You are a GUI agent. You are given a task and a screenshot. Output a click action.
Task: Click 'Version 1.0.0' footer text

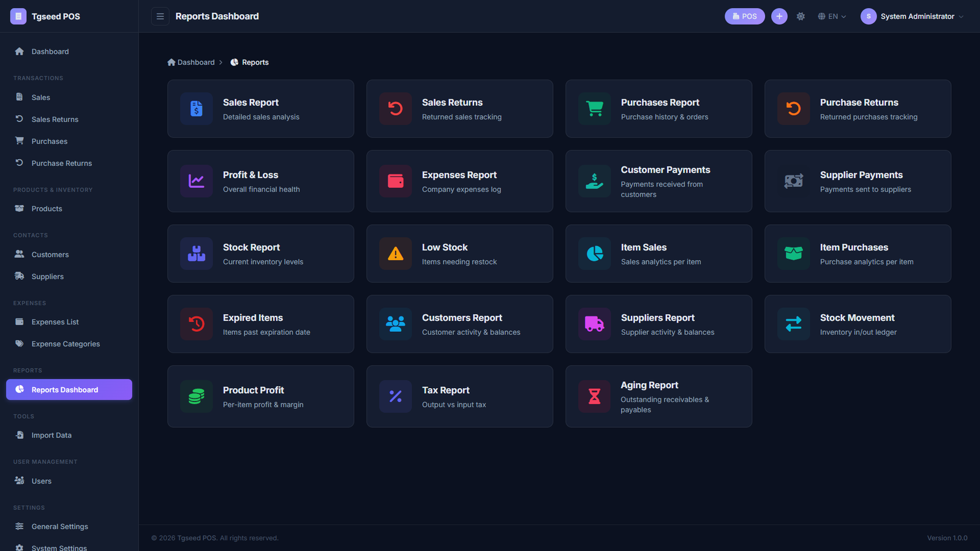[948, 538]
